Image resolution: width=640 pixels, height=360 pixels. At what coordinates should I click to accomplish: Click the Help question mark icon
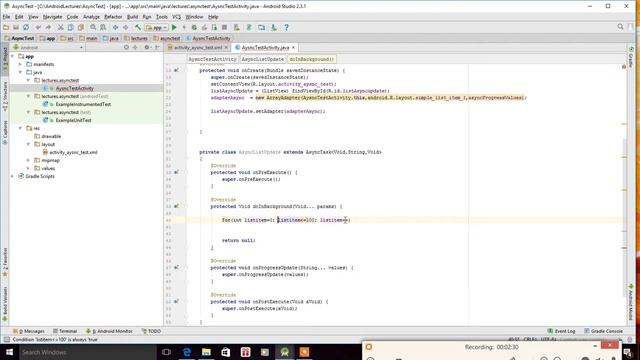[x=287, y=27]
